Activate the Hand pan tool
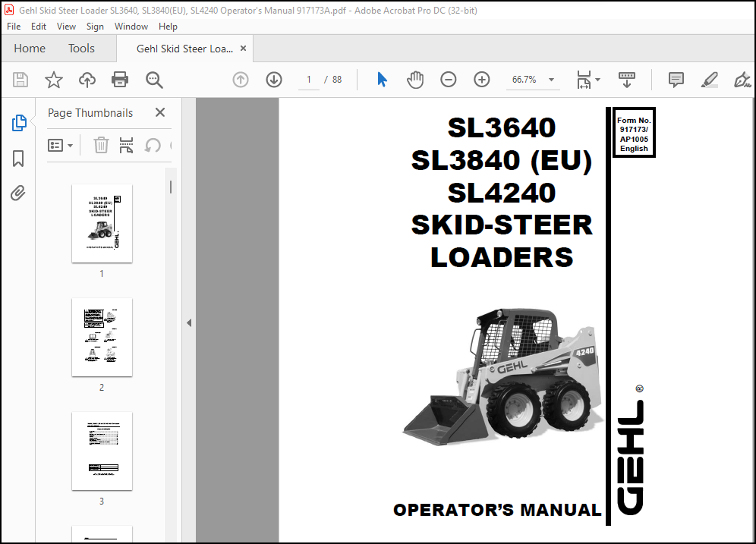Viewport: 756px width, 544px height. click(x=414, y=80)
